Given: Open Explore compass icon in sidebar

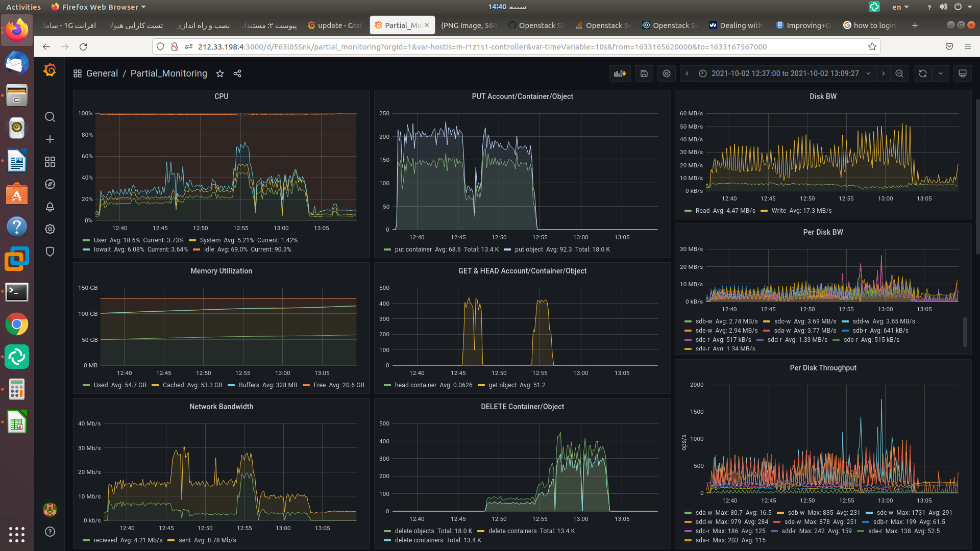Looking at the screenshot, I should point(50,184).
